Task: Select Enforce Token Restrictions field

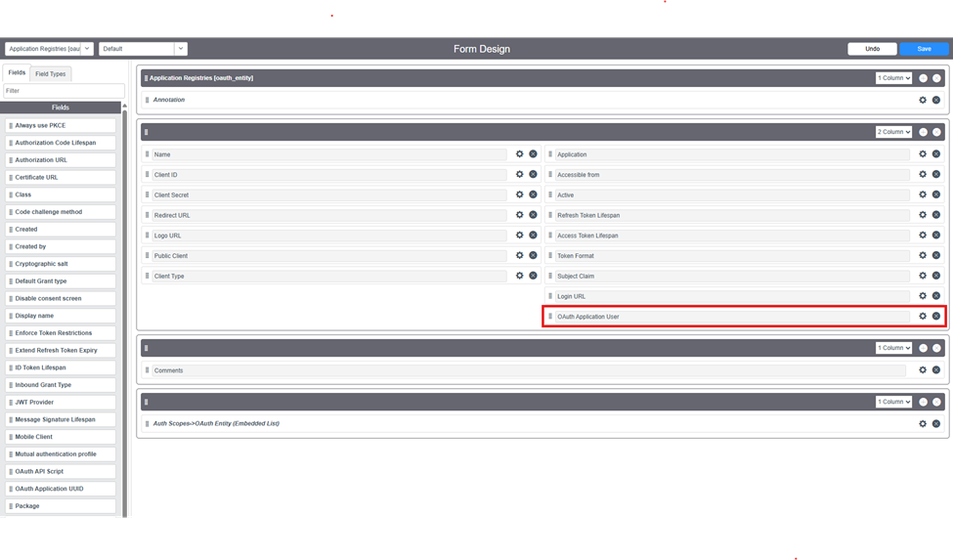Action: 61,333
